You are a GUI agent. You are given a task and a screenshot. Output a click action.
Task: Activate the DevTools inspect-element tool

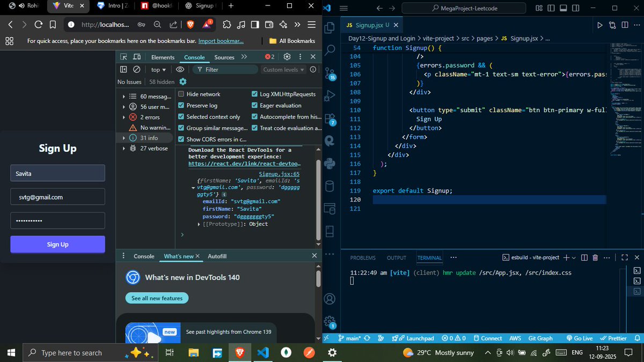tap(123, 57)
